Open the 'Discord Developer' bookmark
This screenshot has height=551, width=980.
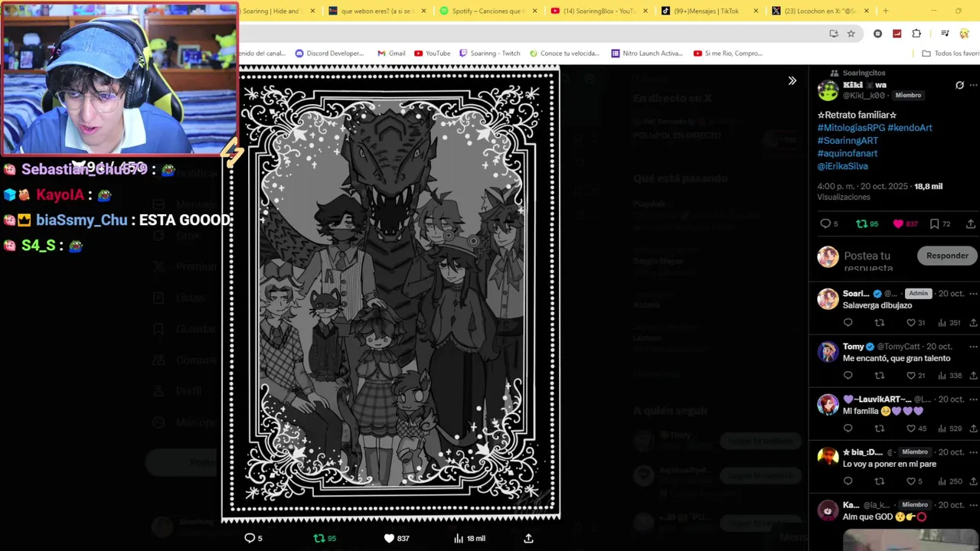329,54
